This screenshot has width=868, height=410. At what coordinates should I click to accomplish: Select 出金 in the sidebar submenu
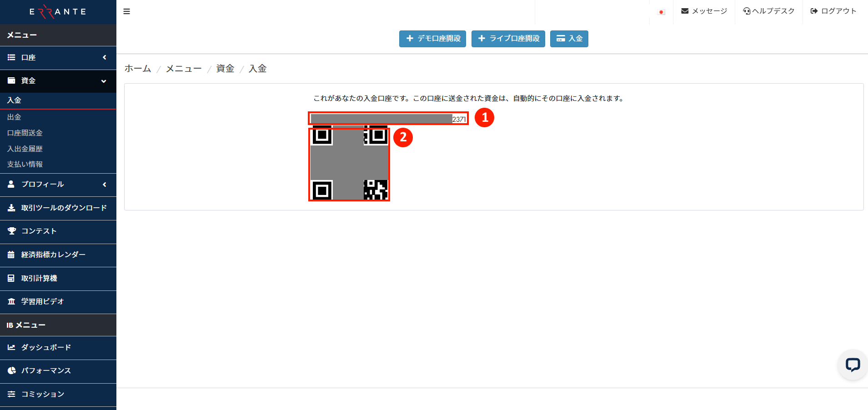coord(14,117)
